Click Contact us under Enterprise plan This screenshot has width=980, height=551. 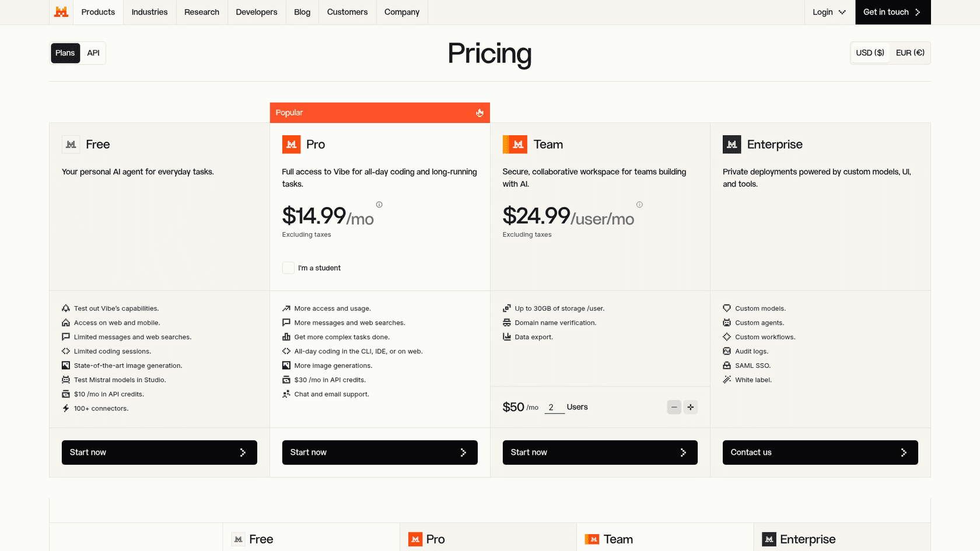coord(820,452)
